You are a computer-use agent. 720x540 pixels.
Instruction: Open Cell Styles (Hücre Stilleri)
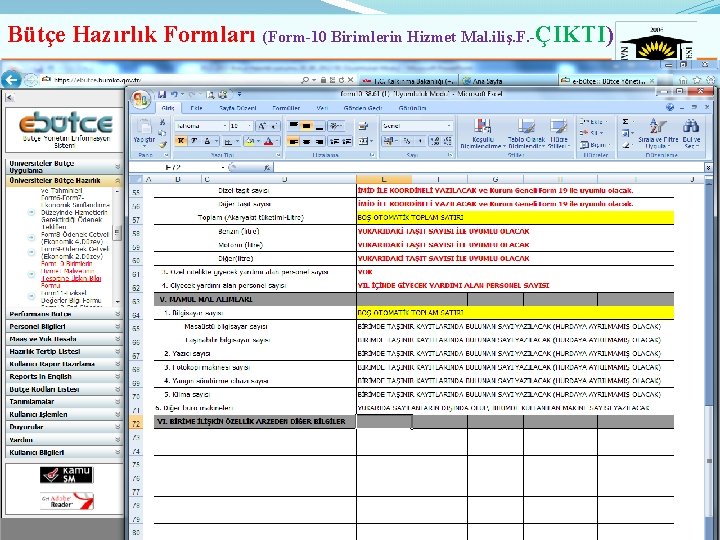pos(559,133)
